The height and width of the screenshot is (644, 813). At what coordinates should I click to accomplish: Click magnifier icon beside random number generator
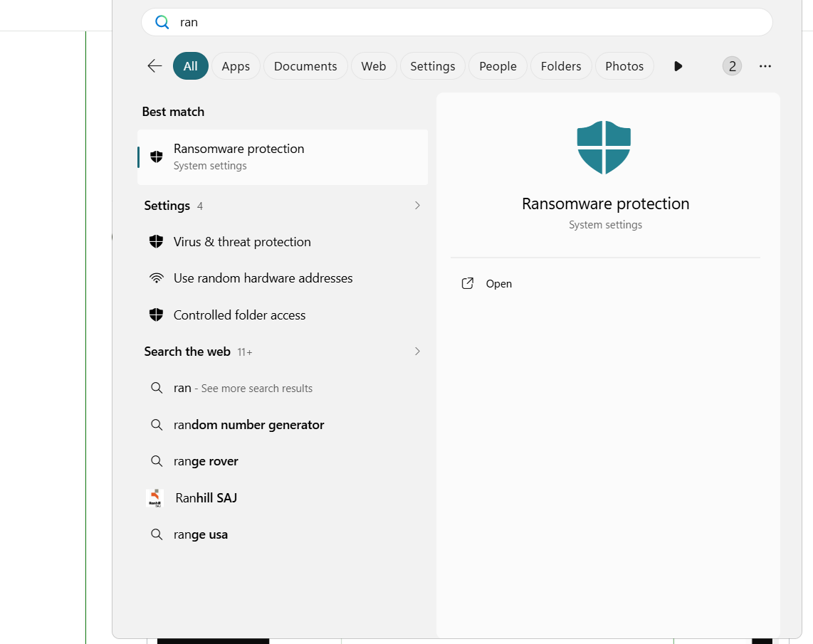pos(157,424)
